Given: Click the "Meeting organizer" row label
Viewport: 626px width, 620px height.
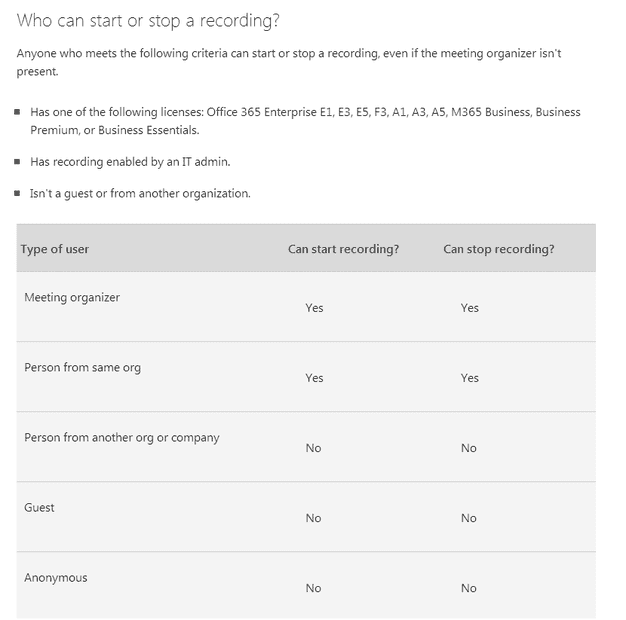Looking at the screenshot, I should point(72,297).
